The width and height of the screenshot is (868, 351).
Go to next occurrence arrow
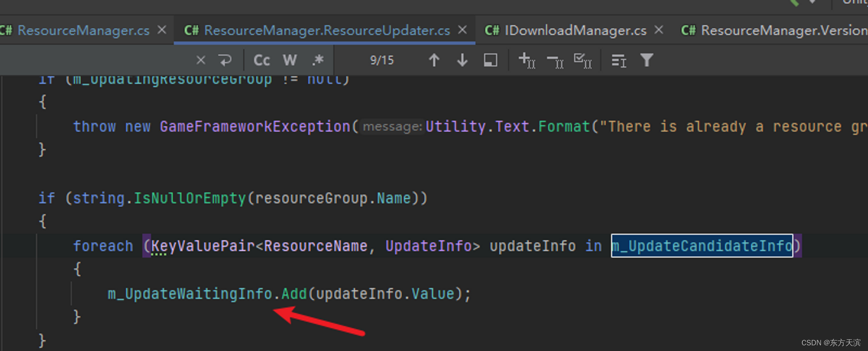pyautogui.click(x=462, y=60)
